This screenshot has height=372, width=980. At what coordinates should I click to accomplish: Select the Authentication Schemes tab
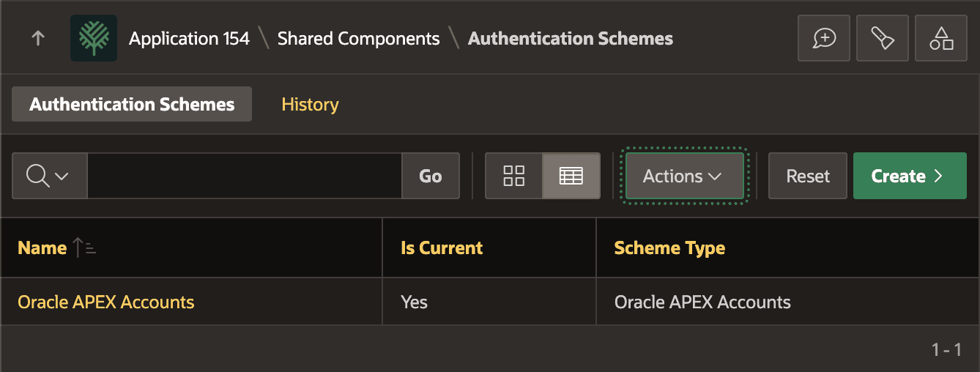click(132, 104)
